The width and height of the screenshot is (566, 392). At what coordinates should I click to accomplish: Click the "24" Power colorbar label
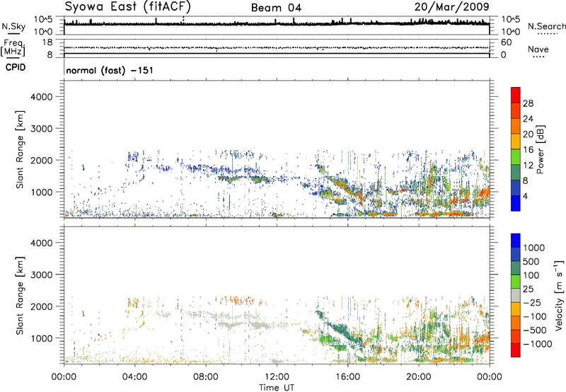(528, 119)
